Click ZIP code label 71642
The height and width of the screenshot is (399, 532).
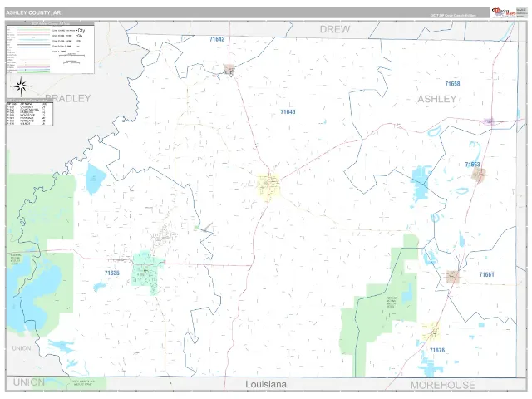(217, 39)
